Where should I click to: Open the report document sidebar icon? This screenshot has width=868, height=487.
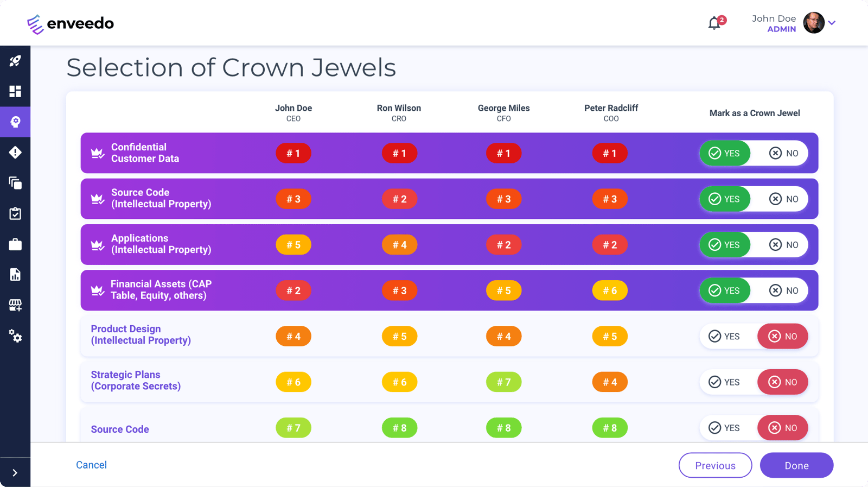(15, 275)
